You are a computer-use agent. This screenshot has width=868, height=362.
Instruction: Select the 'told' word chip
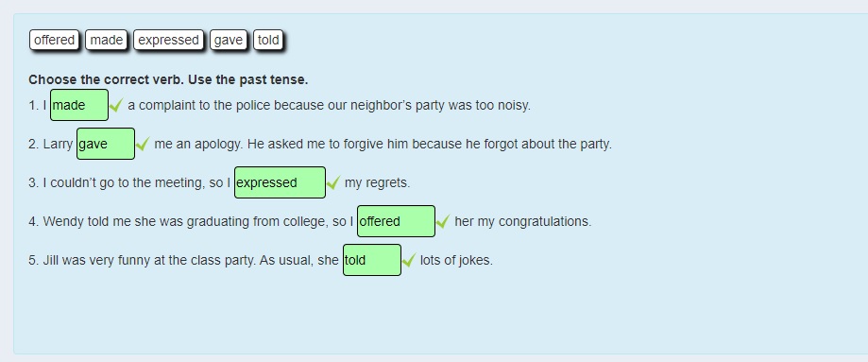pos(268,40)
